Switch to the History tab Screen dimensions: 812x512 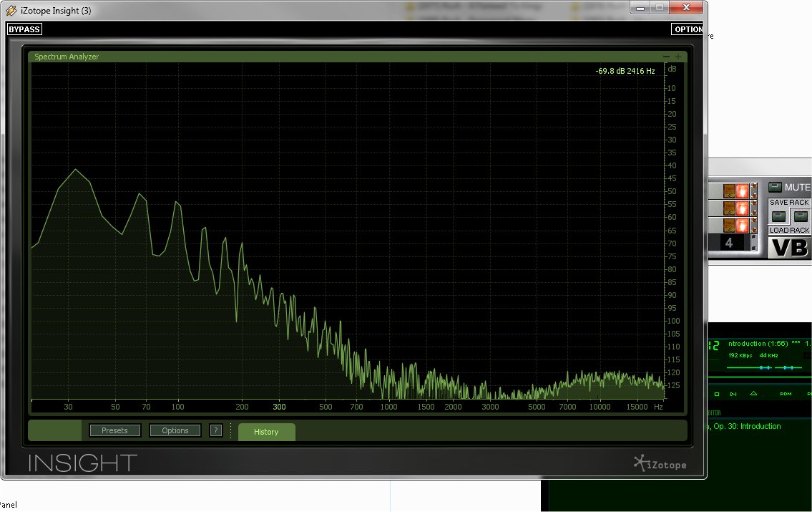click(x=266, y=432)
